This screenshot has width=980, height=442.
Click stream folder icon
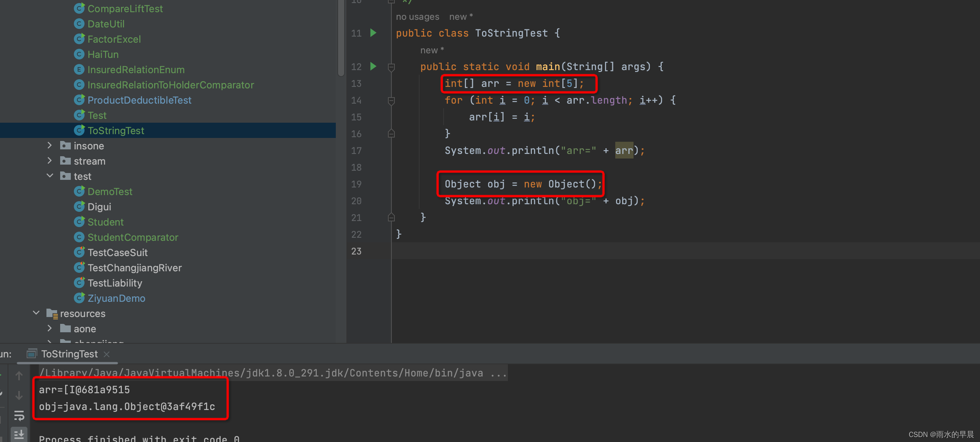(65, 160)
